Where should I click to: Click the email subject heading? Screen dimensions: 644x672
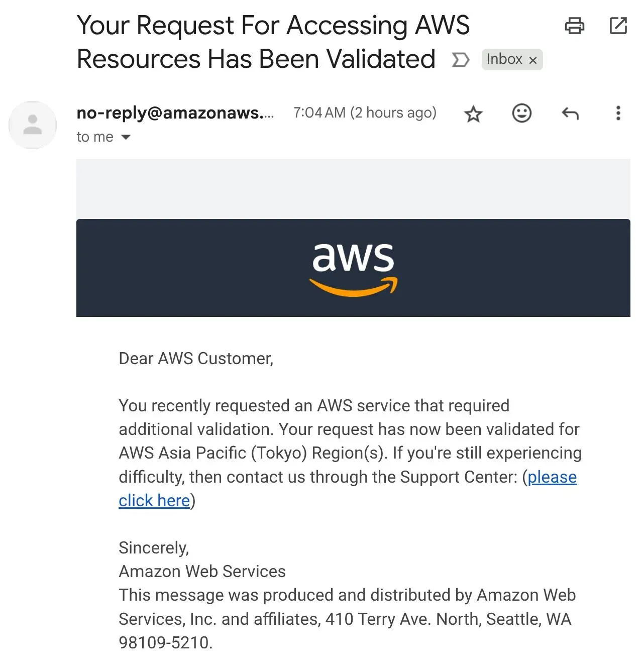[x=273, y=42]
